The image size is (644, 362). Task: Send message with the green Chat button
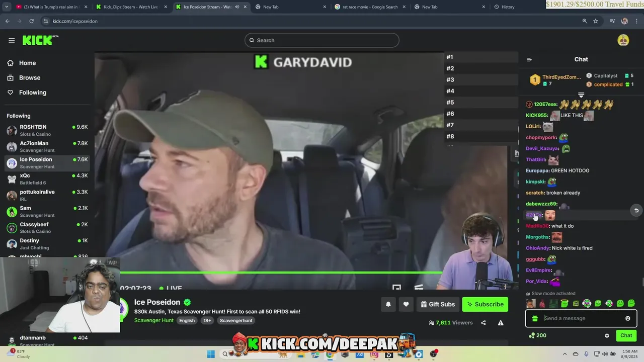coord(626,335)
